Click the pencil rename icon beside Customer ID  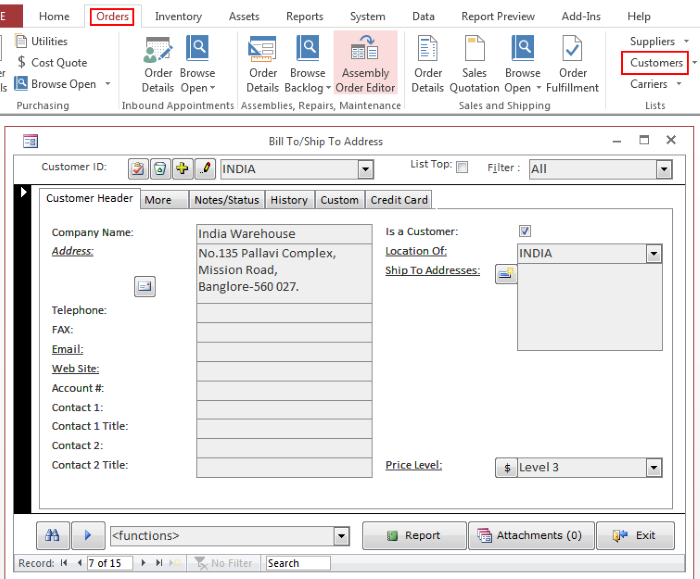[205, 169]
